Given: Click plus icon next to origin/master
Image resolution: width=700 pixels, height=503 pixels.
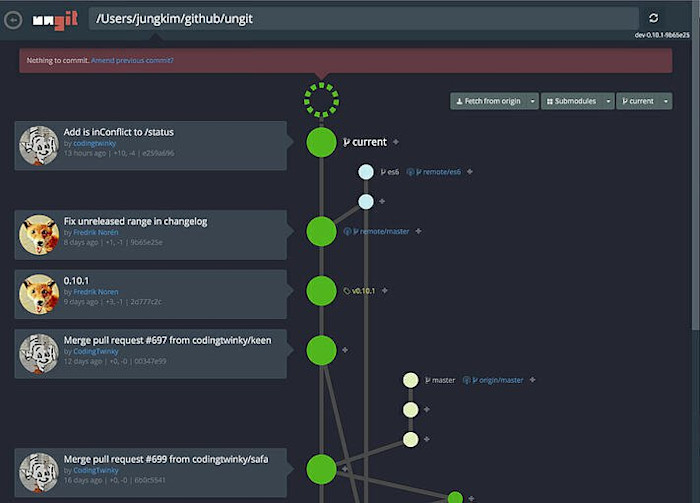Looking at the screenshot, I should point(533,380).
